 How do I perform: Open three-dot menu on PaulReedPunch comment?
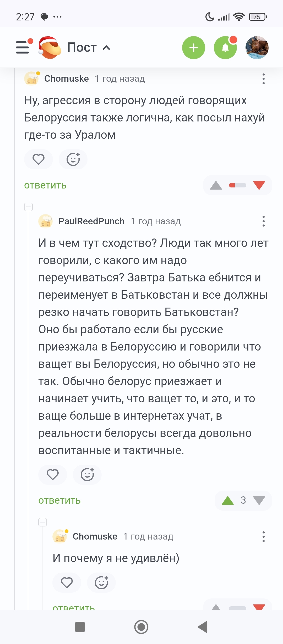[263, 221]
